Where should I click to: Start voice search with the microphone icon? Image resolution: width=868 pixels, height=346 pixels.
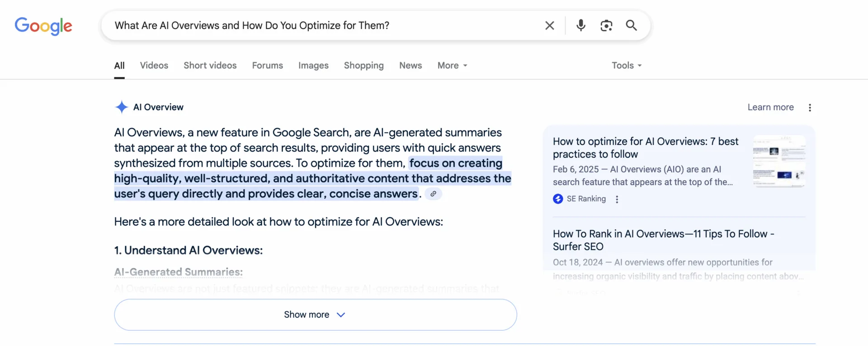pos(581,25)
